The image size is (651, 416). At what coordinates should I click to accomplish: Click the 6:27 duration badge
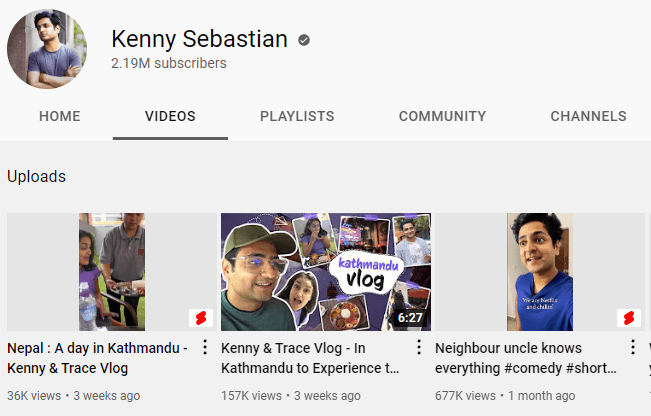coord(410,318)
